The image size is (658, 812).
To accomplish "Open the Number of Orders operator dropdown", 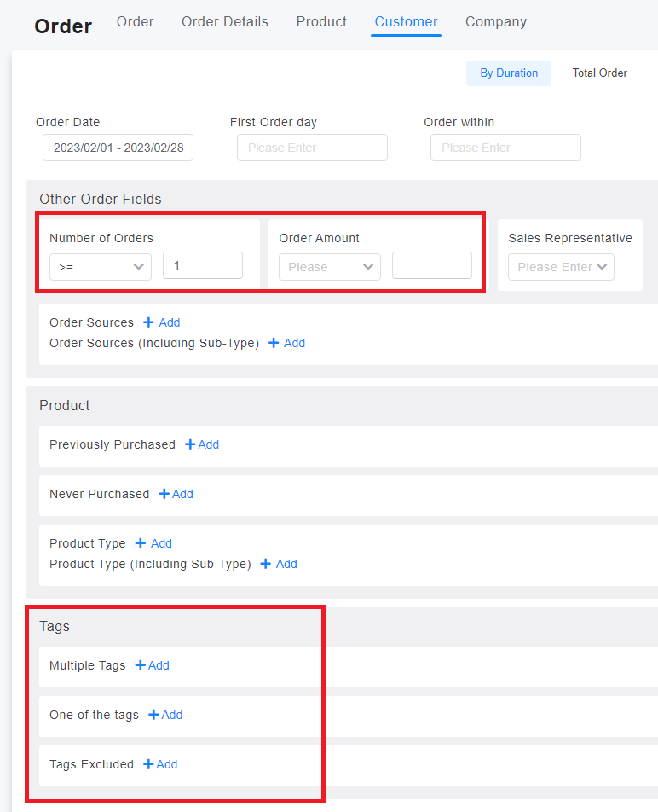I will pos(101,267).
